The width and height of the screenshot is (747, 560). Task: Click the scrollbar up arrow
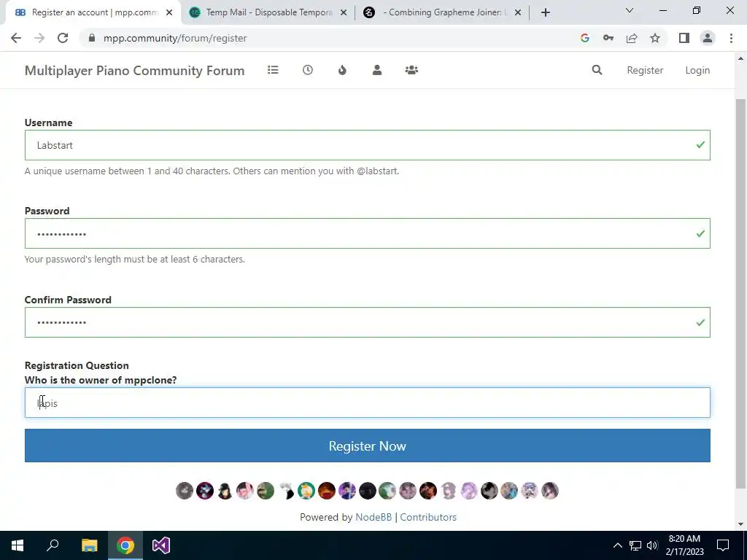740,58
